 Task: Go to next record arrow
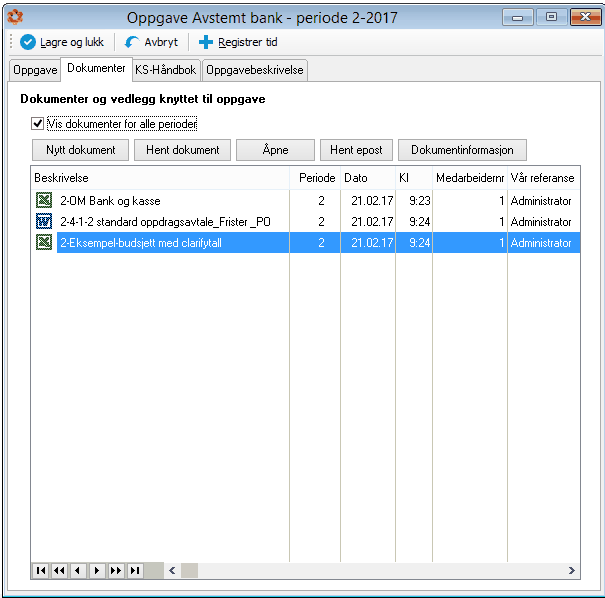[x=97, y=570]
